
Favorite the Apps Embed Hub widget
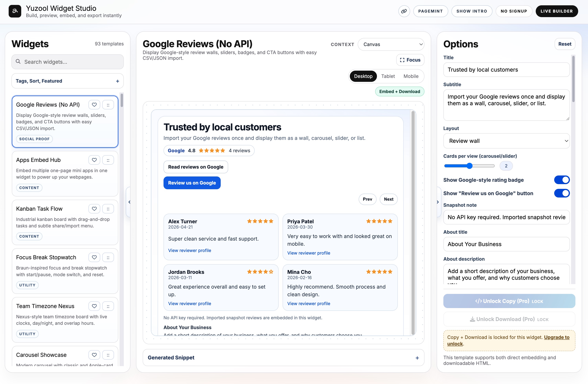(94, 160)
